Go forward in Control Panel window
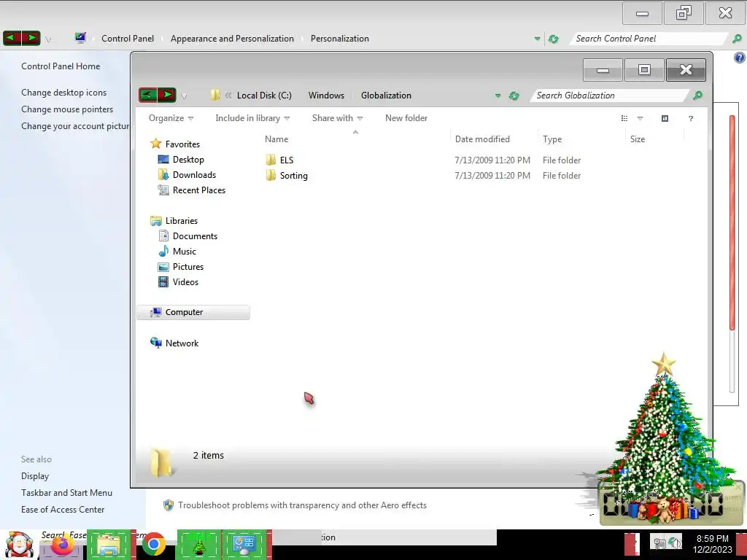 [31, 38]
